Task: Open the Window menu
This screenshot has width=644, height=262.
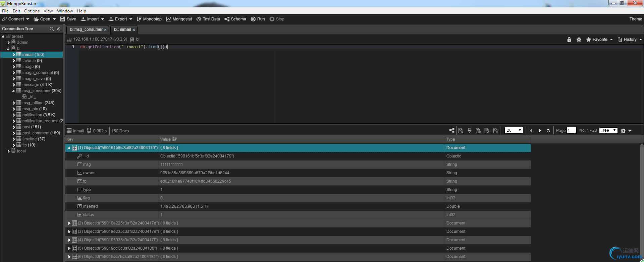Action: pyautogui.click(x=65, y=11)
